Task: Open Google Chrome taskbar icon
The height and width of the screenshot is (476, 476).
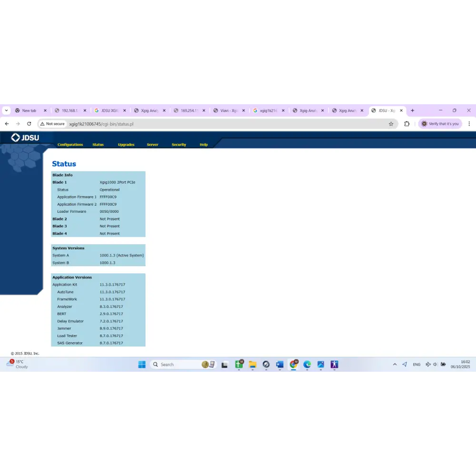Action: [294, 364]
